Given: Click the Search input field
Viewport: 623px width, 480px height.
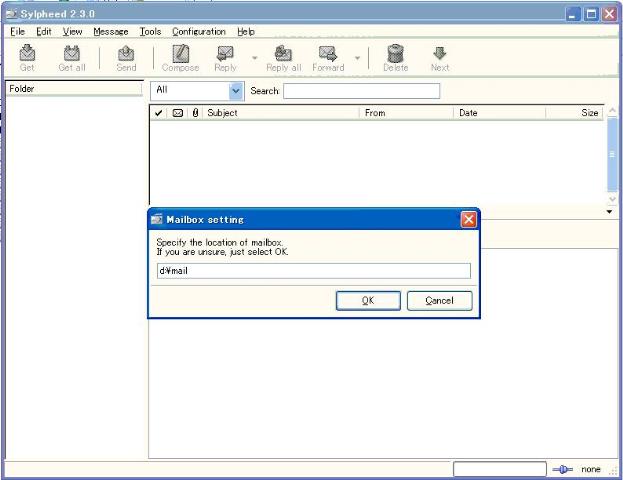Looking at the screenshot, I should (x=362, y=91).
